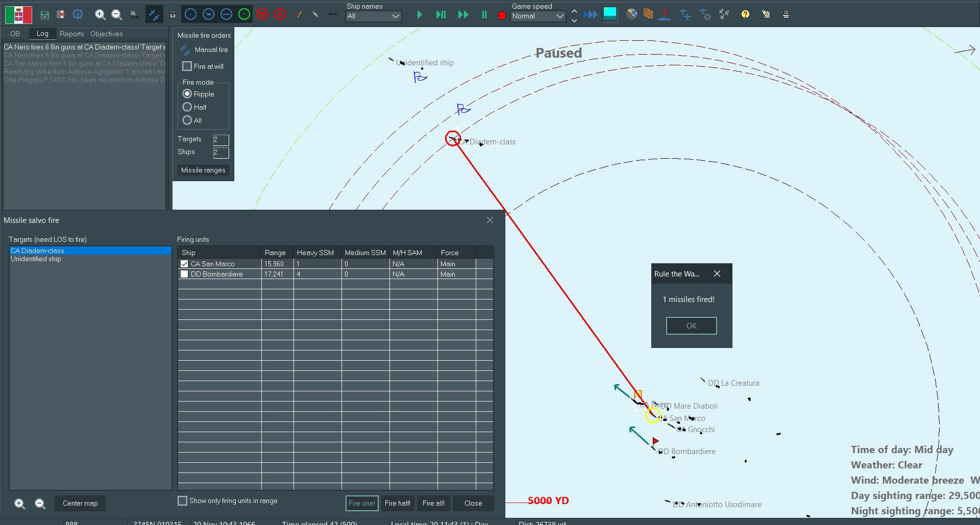Screen dimensions: 980x525
Task: Click the Fire one! button
Action: pyautogui.click(x=362, y=503)
